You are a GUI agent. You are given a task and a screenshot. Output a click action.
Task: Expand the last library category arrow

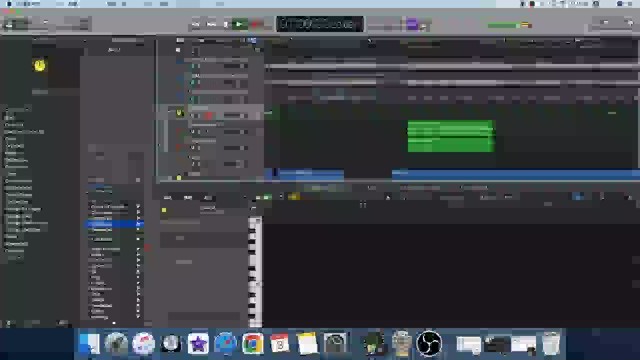pyautogui.click(x=138, y=316)
